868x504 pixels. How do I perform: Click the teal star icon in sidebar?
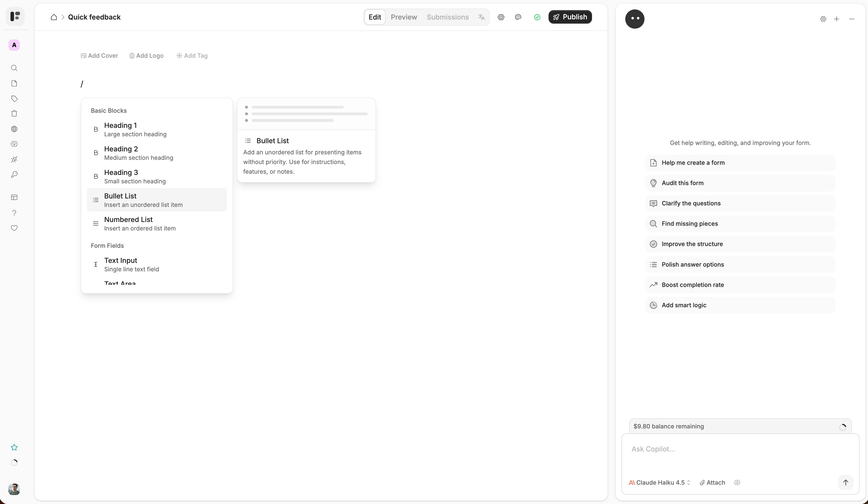click(14, 447)
